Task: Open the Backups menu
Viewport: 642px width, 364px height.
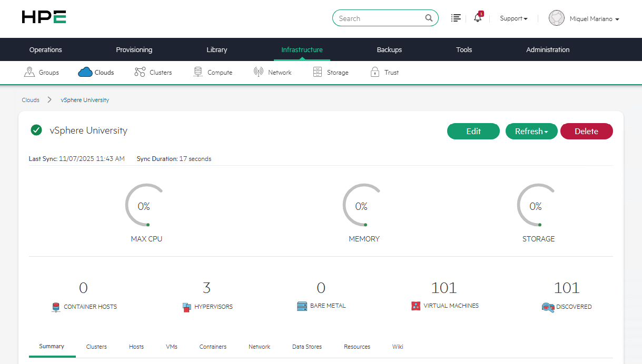Action: pyautogui.click(x=389, y=49)
